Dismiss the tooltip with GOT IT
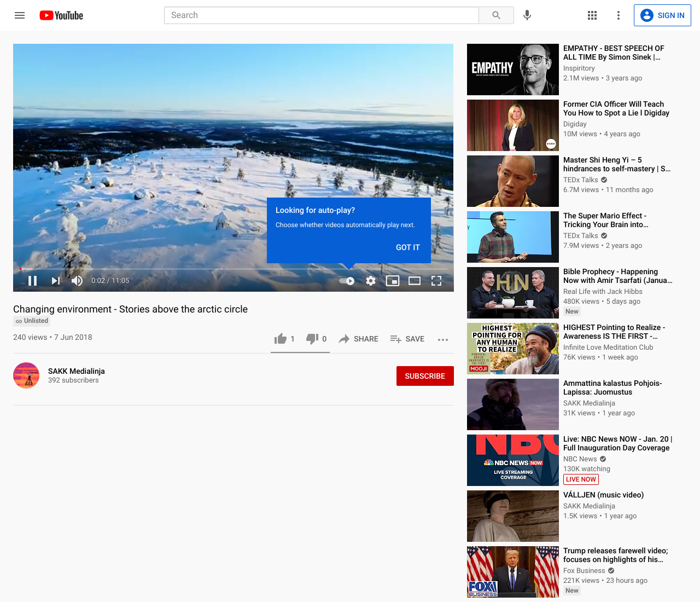Viewport: 700px width, 602px height. pos(408,247)
